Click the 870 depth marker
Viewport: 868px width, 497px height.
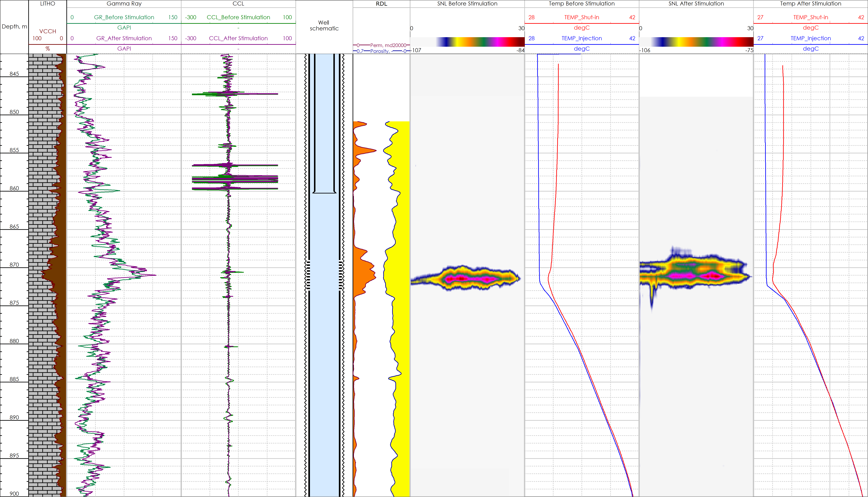(x=14, y=265)
